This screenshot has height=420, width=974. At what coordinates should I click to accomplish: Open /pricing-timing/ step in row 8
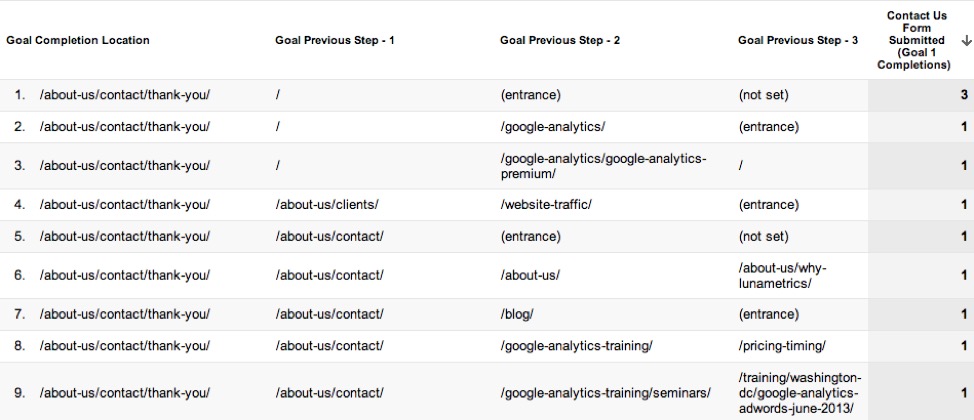[782, 346]
